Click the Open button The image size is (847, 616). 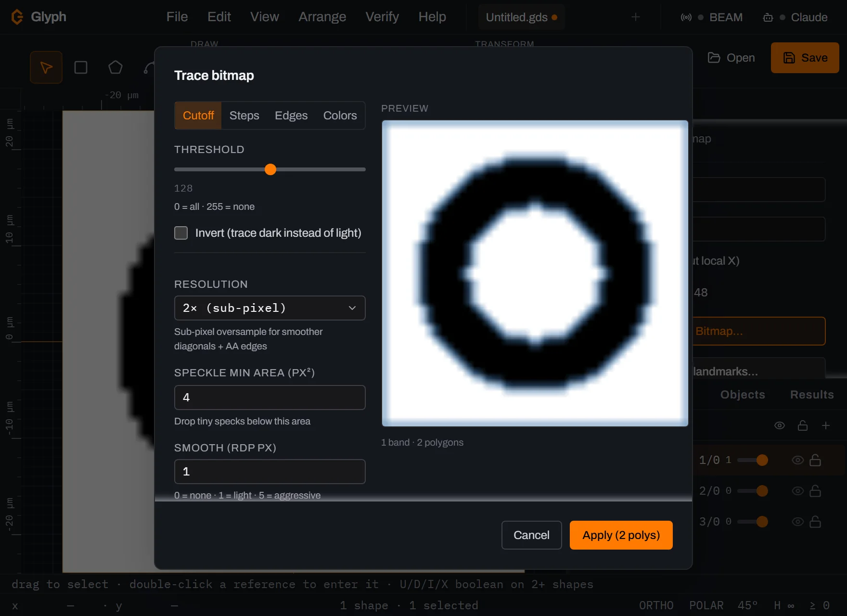coord(731,58)
